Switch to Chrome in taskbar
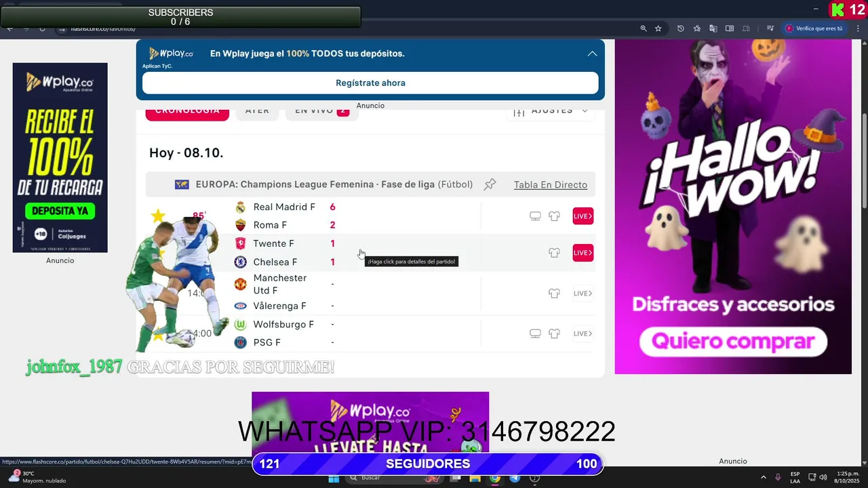The width and height of the screenshot is (868, 488). pyautogui.click(x=496, y=479)
